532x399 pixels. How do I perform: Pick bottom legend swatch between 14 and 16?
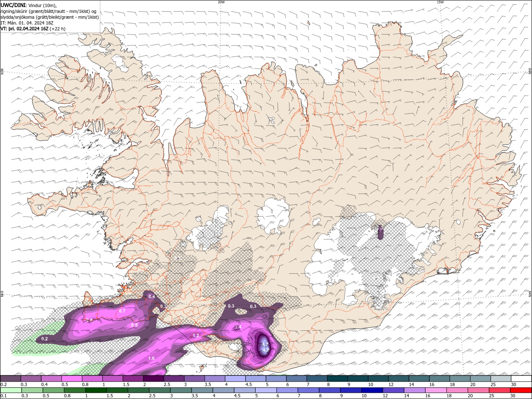click(414, 390)
